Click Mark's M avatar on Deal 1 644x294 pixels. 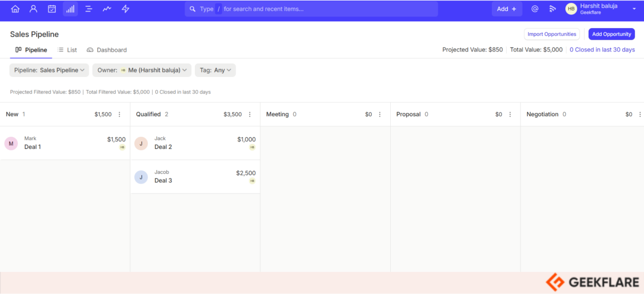[11, 143]
